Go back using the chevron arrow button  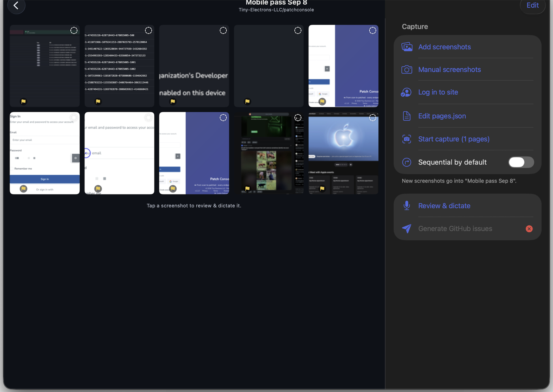pyautogui.click(x=16, y=5)
